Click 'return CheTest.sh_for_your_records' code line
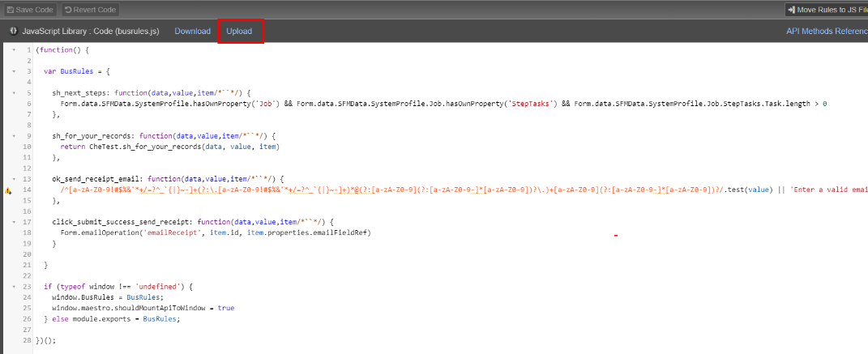This screenshot has height=354, width=868. click(x=170, y=147)
